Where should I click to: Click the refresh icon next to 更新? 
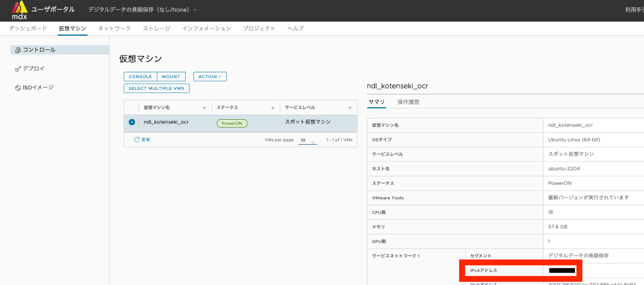(137, 140)
